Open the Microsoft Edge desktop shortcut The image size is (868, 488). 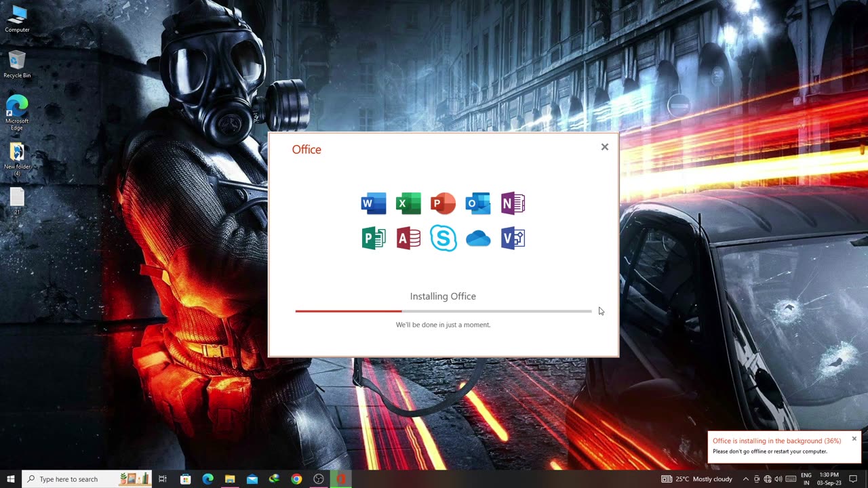(x=17, y=113)
